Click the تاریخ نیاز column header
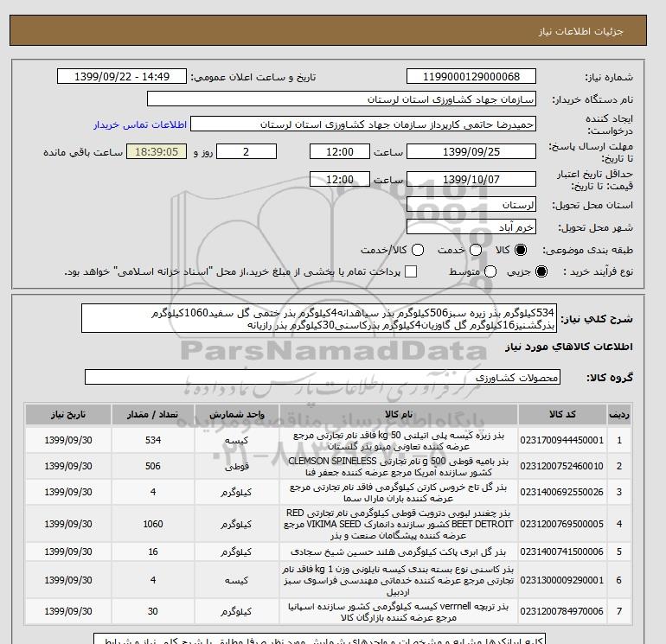The height and width of the screenshot is (644, 666). [68, 414]
